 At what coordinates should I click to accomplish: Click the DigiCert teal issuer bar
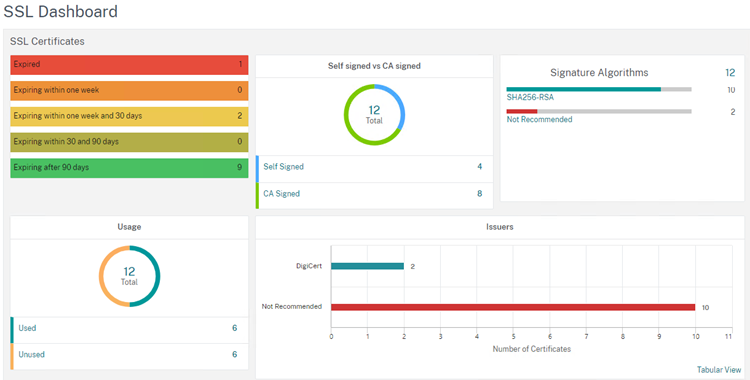367,266
